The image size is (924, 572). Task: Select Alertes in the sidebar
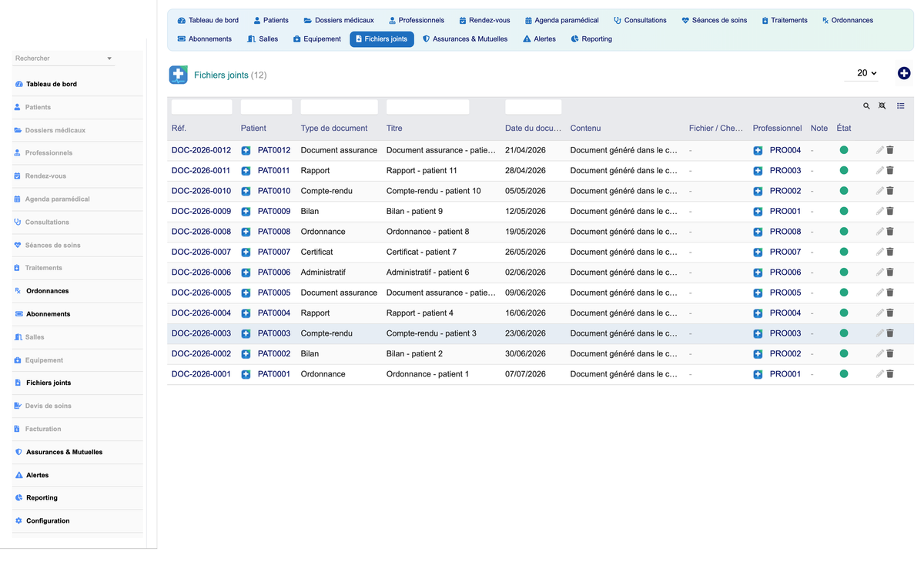(x=38, y=475)
